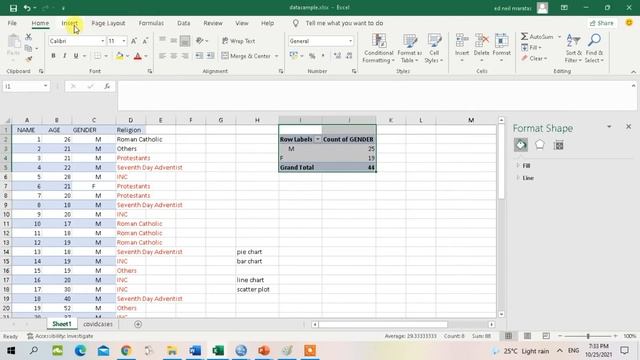The image size is (640, 360).
Task: Click the Fill Color bucket icon
Action: 120,56
